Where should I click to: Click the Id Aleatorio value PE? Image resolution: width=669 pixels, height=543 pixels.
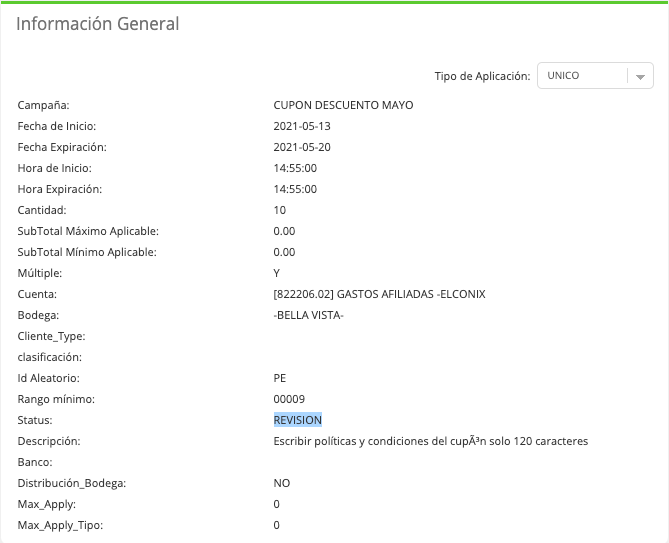coord(279,378)
